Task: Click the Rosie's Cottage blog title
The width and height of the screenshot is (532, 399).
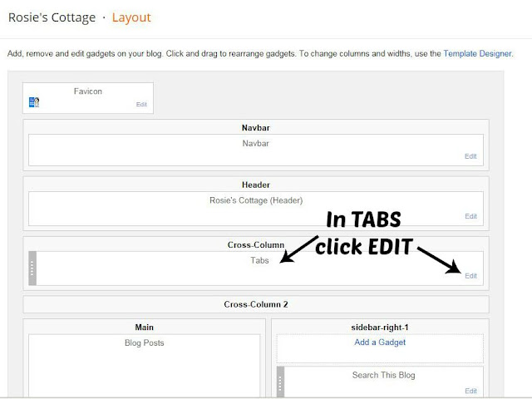Action: (52, 17)
